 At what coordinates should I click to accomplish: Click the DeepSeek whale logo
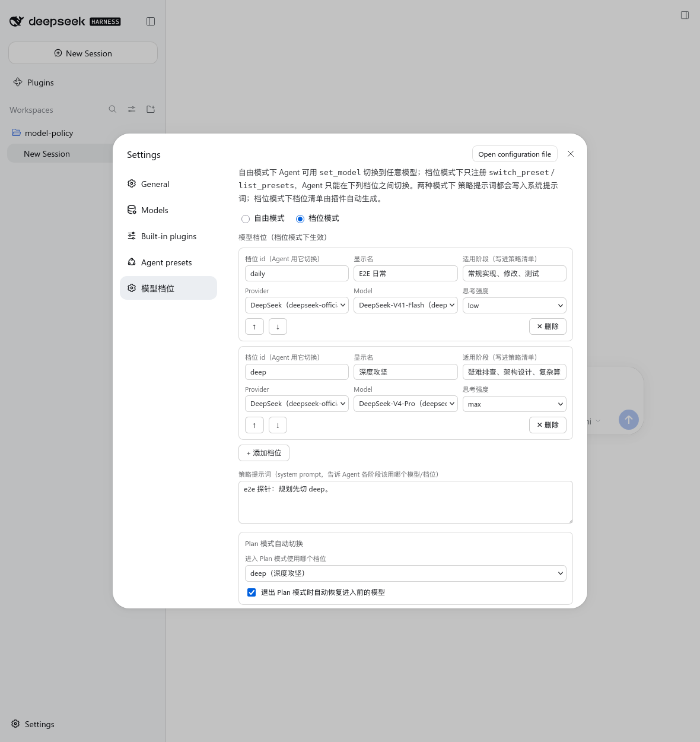point(17,21)
